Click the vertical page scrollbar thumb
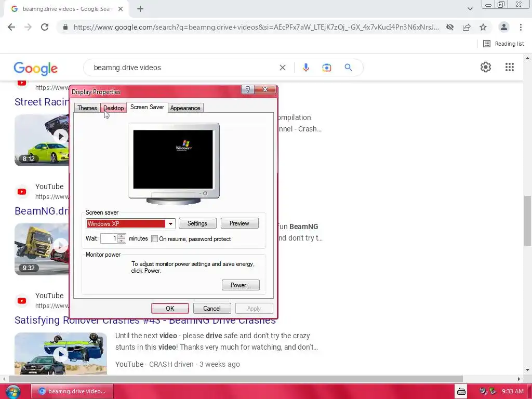The width and height of the screenshot is (532, 399). [527, 220]
